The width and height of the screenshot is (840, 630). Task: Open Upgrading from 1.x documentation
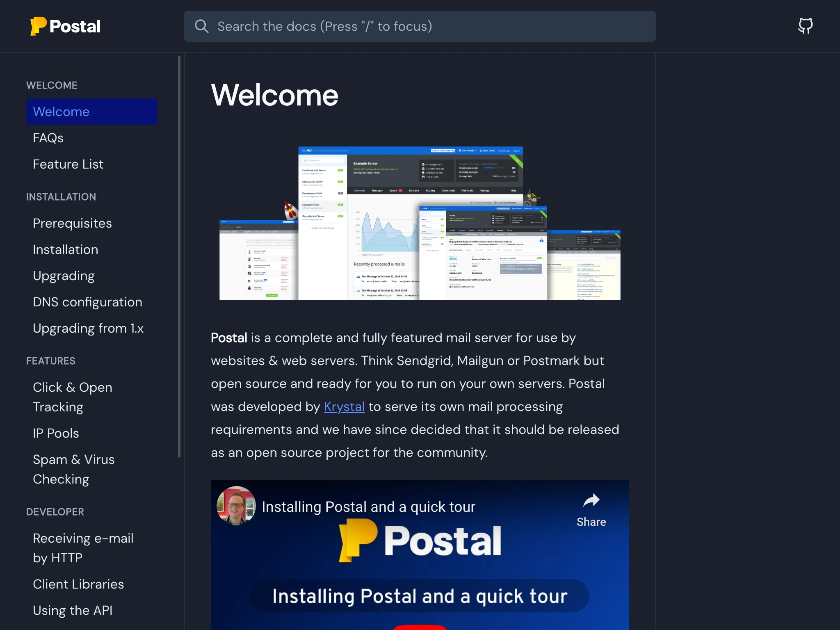tap(88, 328)
